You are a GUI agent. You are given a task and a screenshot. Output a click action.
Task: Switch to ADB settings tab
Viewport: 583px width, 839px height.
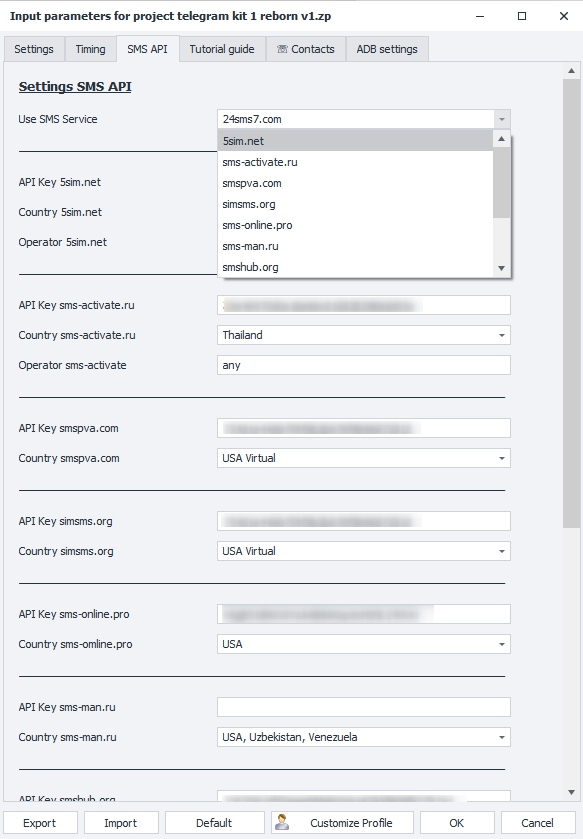pyautogui.click(x=387, y=49)
